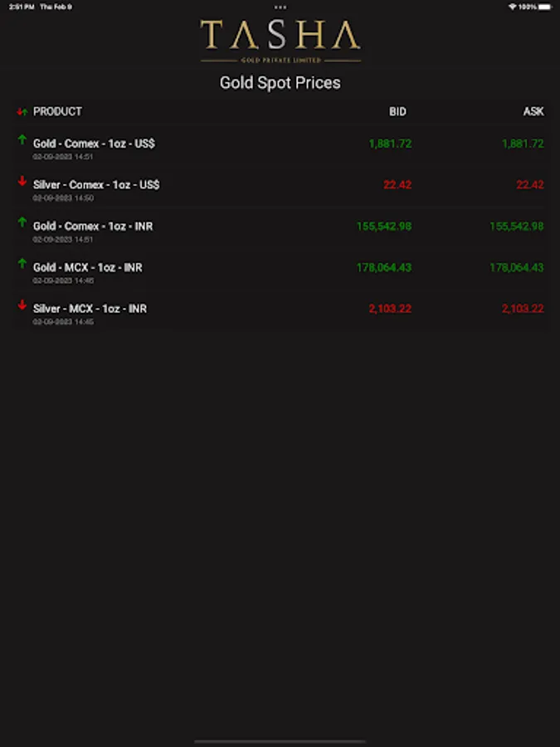Click the green up arrow beside Gold MCX INR
The width and height of the screenshot is (560, 747).
[x=22, y=263]
